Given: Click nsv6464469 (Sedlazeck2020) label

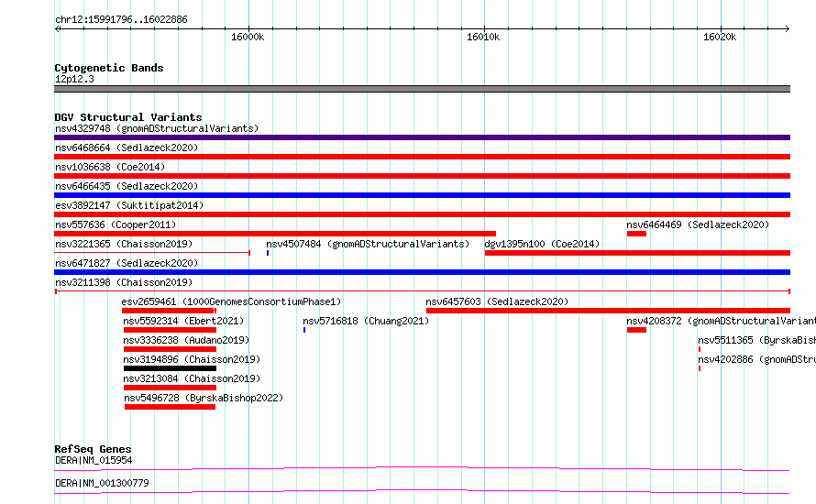Looking at the screenshot, I should (698, 225).
